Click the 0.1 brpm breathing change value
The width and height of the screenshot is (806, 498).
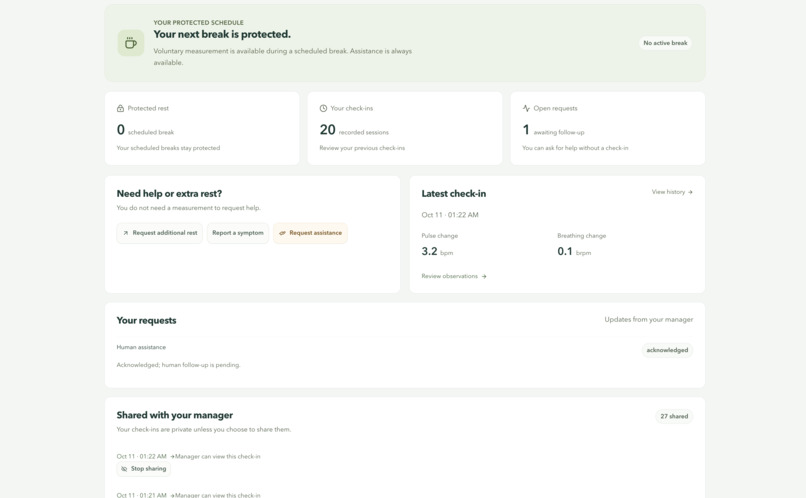(x=574, y=251)
